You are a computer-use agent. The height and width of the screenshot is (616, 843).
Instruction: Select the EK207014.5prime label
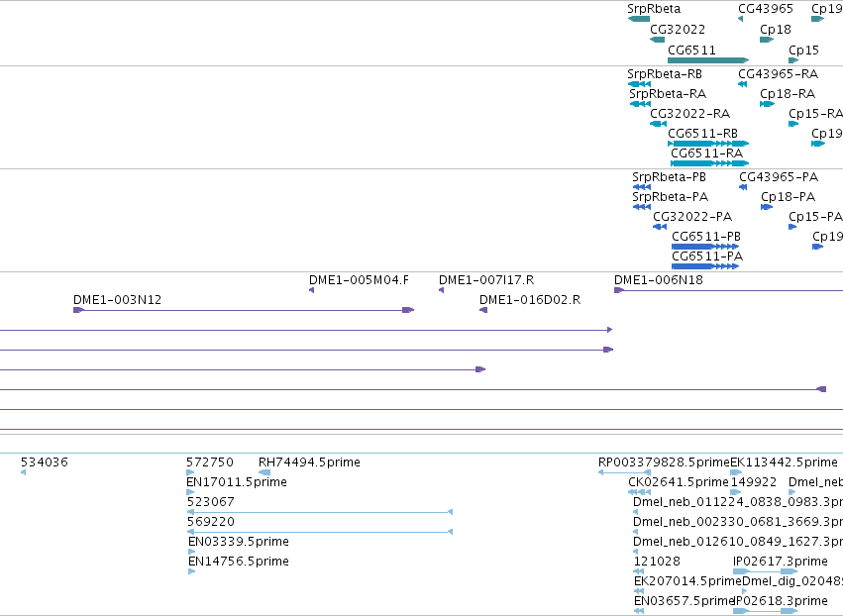(x=687, y=581)
